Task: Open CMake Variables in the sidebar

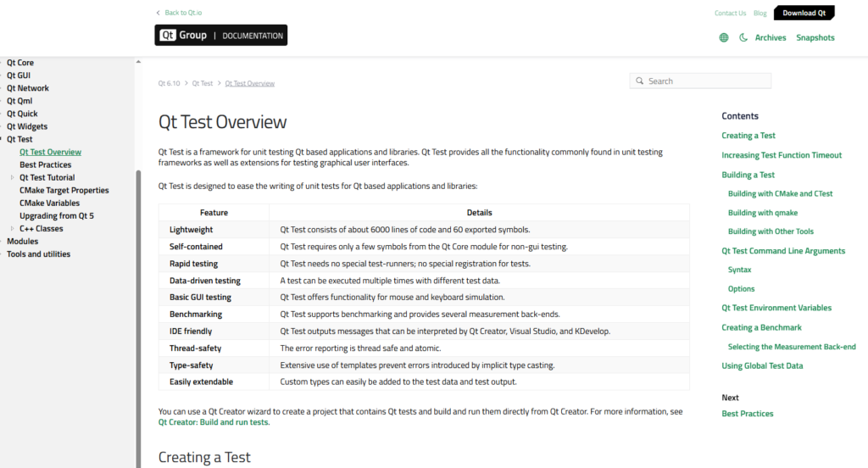Action: 49,203
